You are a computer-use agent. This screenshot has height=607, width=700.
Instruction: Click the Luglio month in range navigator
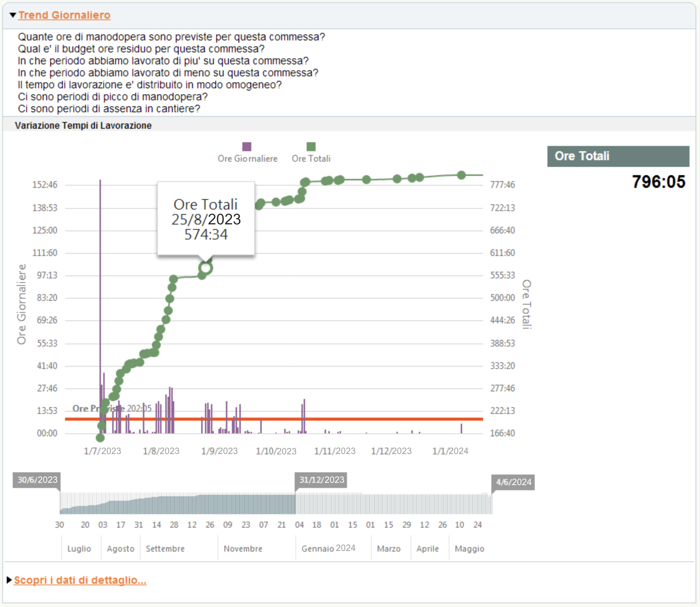[79, 549]
